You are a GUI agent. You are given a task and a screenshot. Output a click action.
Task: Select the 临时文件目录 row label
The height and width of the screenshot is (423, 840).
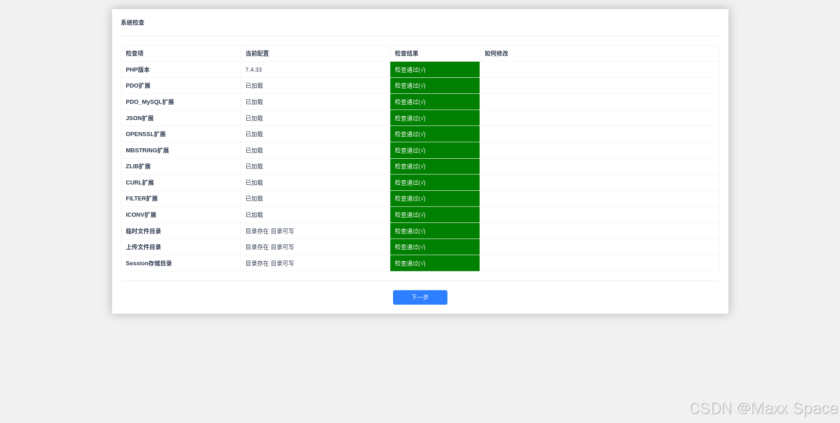144,231
